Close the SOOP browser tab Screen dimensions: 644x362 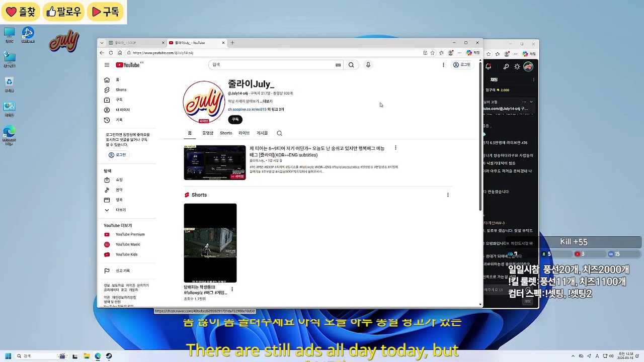(x=164, y=43)
